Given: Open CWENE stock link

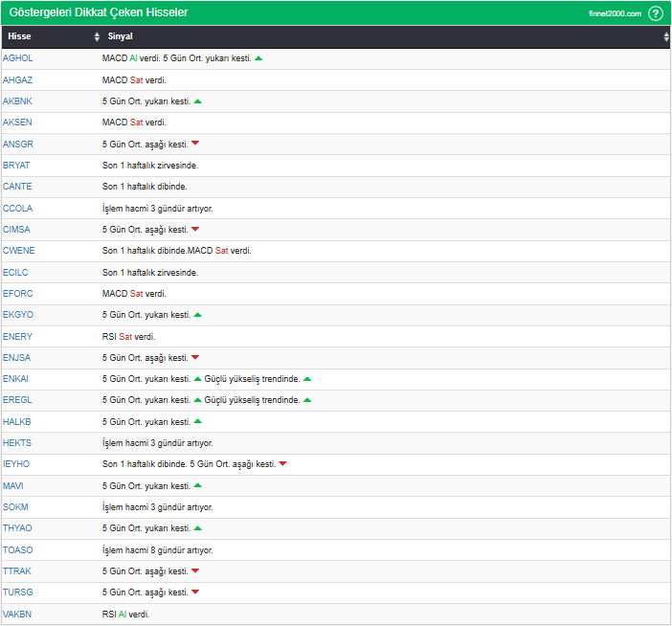Looking at the screenshot, I should (x=19, y=250).
